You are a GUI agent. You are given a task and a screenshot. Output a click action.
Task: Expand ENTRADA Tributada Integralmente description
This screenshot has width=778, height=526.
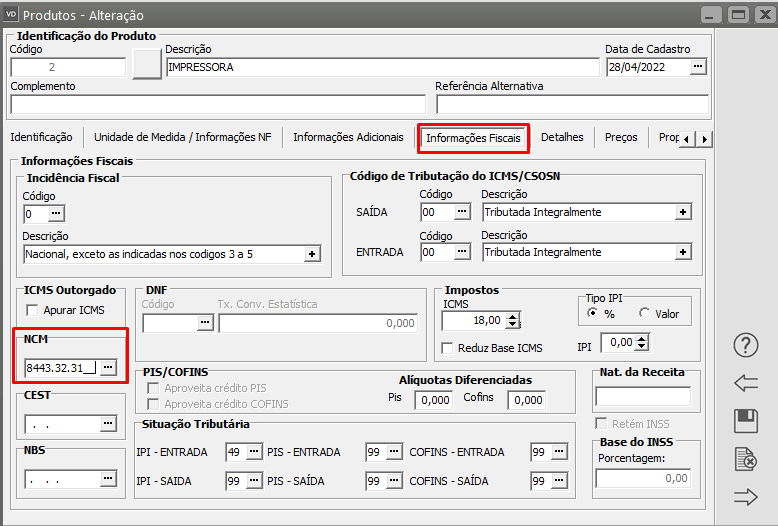(x=683, y=253)
